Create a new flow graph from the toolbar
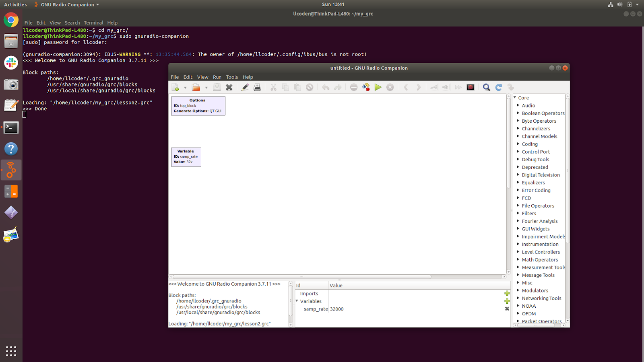Image resolution: width=644 pixels, height=362 pixels. click(175, 87)
